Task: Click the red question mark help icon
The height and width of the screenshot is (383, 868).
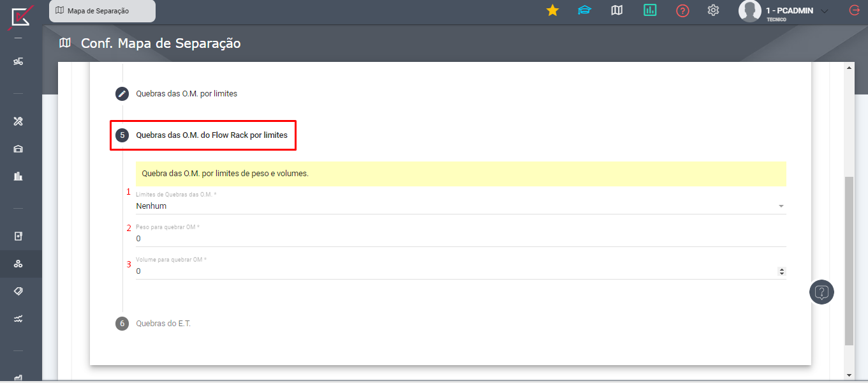Action: pyautogui.click(x=682, y=11)
